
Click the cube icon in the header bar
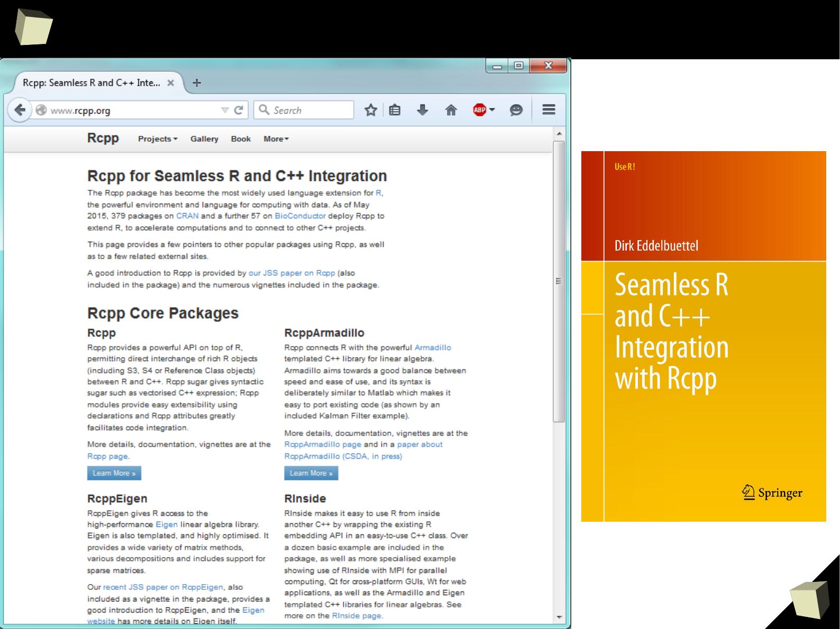tap(33, 27)
